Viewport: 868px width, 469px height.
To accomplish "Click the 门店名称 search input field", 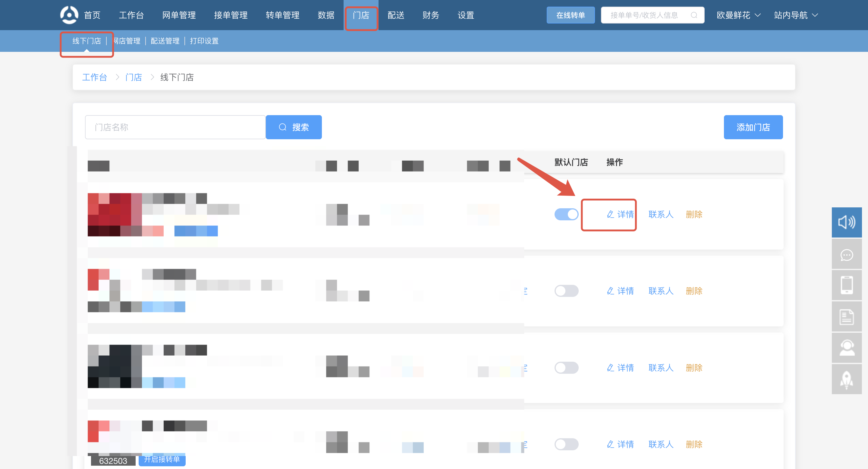I will (x=175, y=127).
